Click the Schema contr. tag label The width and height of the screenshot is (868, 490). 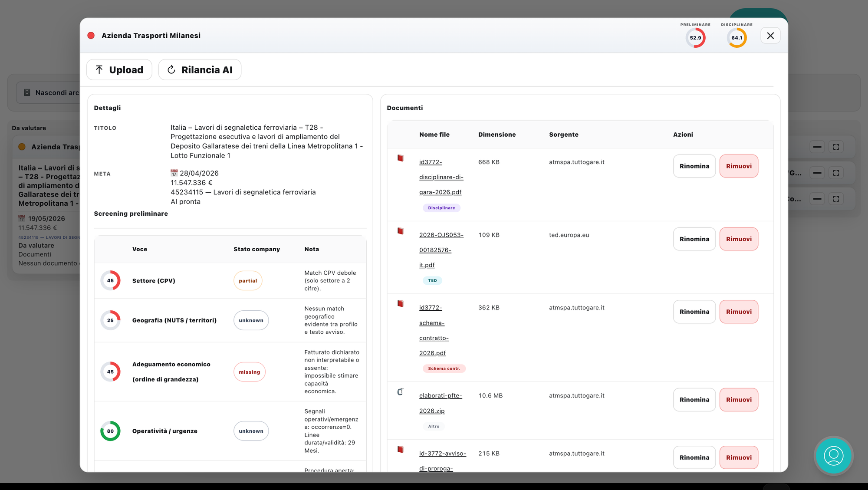pos(444,368)
